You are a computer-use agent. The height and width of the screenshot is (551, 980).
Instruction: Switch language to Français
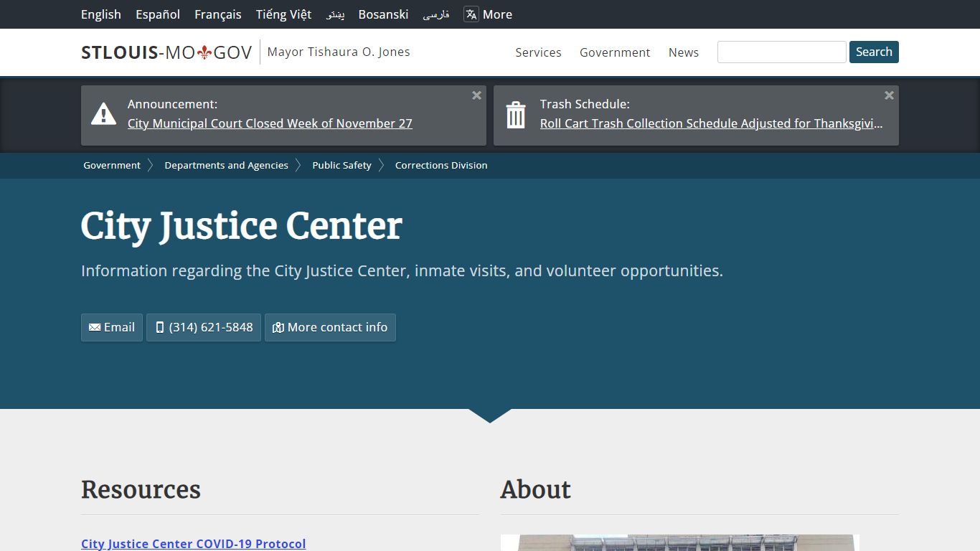coord(218,14)
